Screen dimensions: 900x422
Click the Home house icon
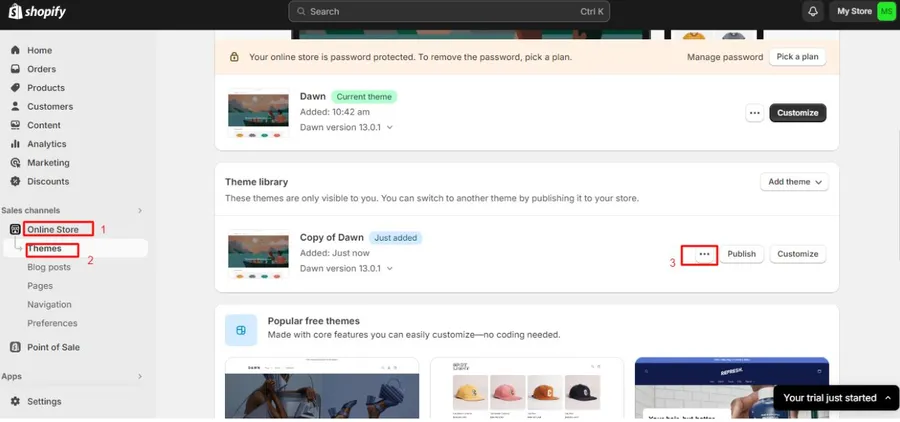pos(15,51)
